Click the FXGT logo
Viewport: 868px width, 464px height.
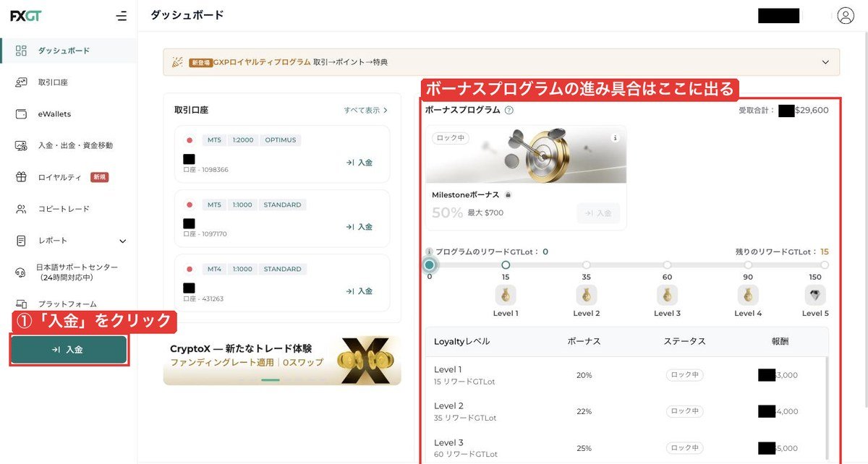coord(25,16)
